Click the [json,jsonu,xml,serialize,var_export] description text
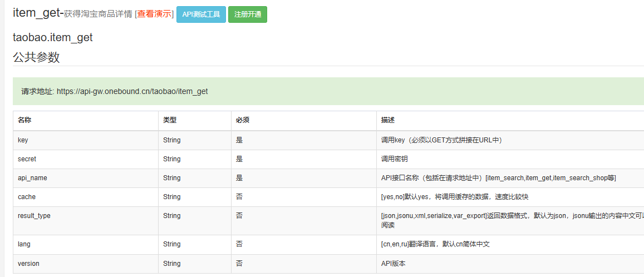This screenshot has height=277, width=644. pos(512,220)
